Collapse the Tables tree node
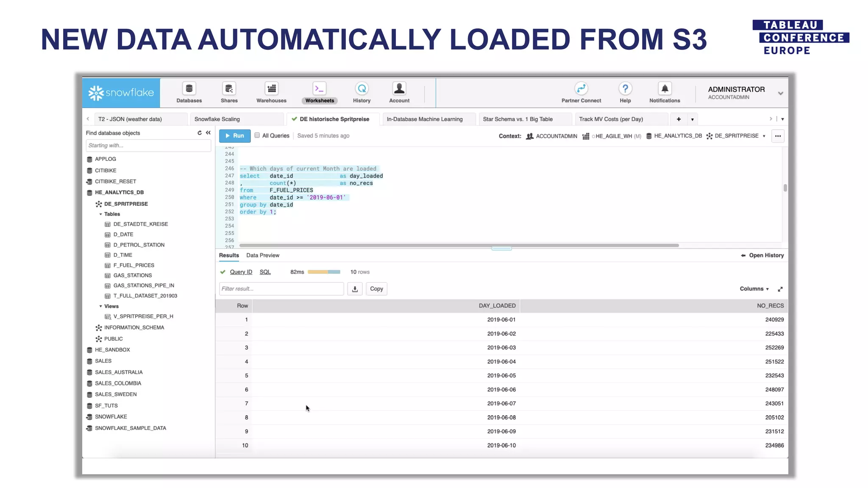 [101, 214]
